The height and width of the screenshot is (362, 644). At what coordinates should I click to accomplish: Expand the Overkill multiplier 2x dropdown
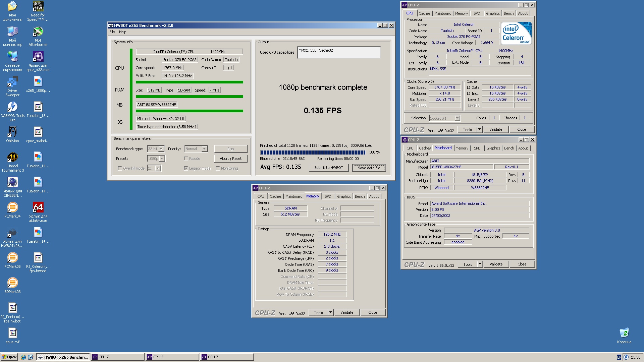click(158, 168)
